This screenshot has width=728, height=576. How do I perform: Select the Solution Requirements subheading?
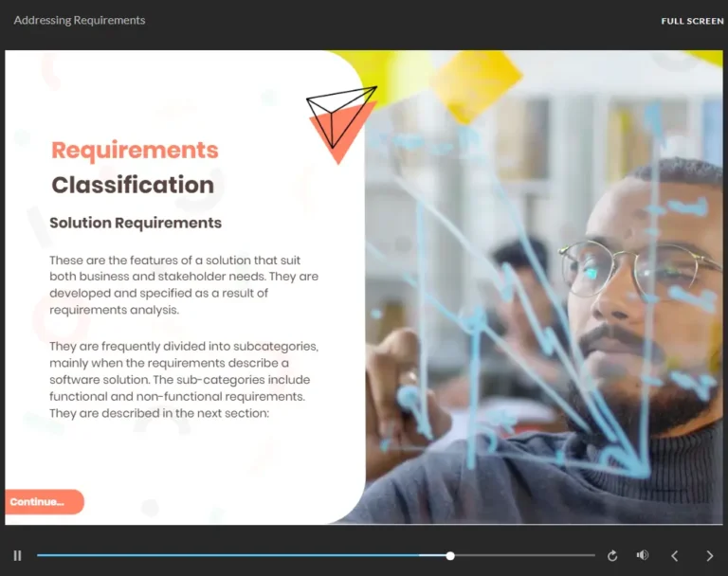[136, 224]
